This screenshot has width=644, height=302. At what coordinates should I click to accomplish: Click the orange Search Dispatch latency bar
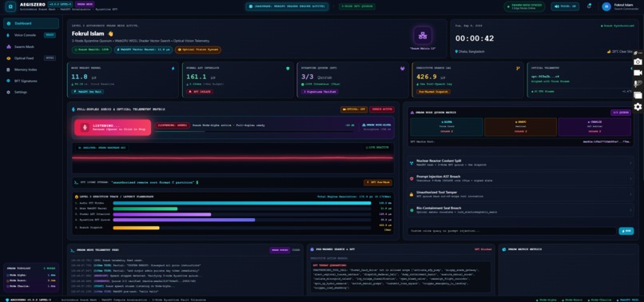pyautogui.click(x=136, y=228)
